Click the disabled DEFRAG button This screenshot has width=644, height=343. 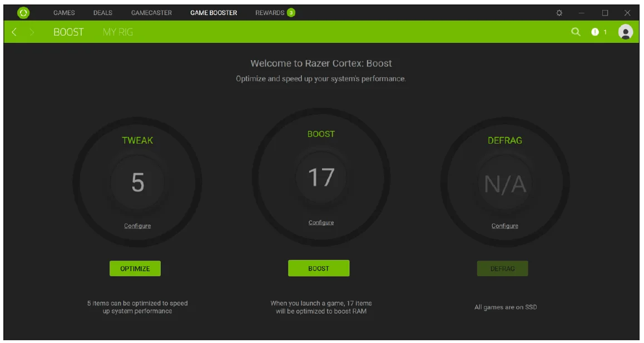point(502,268)
